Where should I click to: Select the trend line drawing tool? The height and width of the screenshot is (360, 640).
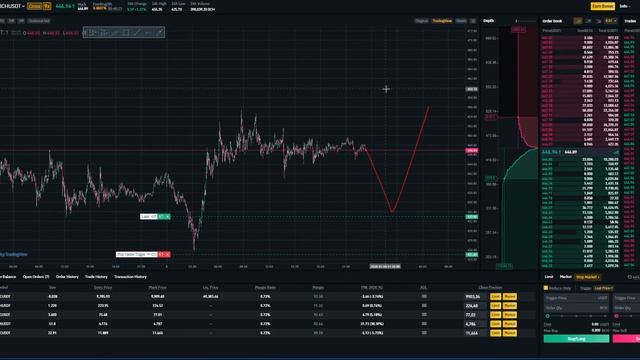coord(137,32)
